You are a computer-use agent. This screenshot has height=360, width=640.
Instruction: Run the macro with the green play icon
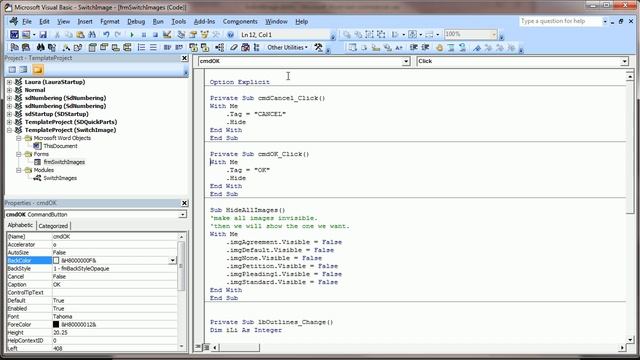tap(131, 35)
